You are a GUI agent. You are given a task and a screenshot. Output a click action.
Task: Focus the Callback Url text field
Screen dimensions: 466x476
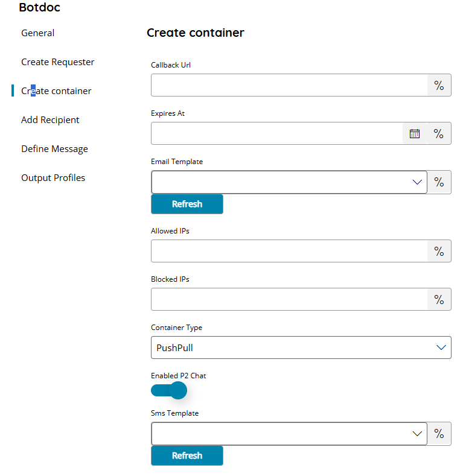pos(289,85)
